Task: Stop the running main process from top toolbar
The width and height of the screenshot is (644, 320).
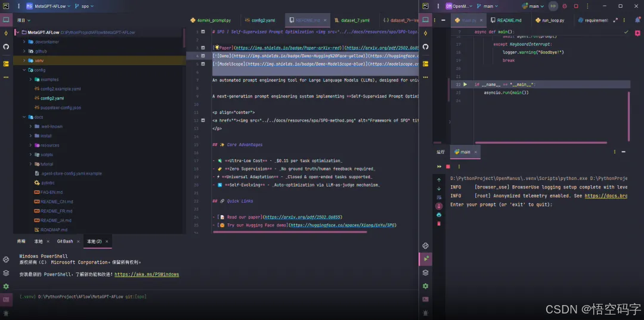Action: point(576,6)
